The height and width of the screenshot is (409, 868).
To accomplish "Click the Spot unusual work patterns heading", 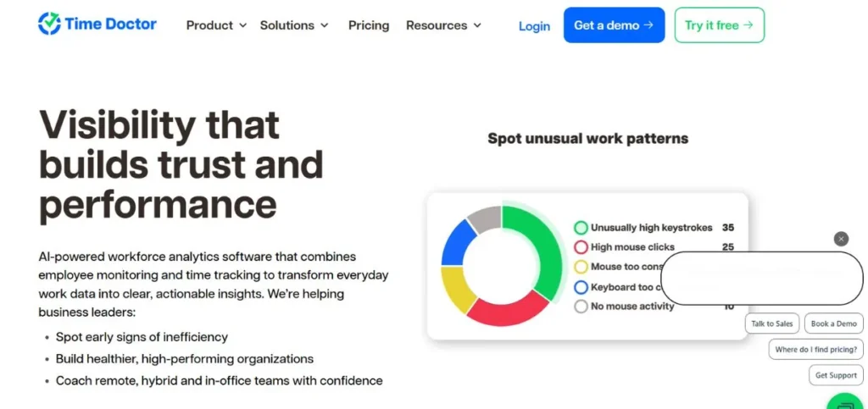I will coord(588,138).
